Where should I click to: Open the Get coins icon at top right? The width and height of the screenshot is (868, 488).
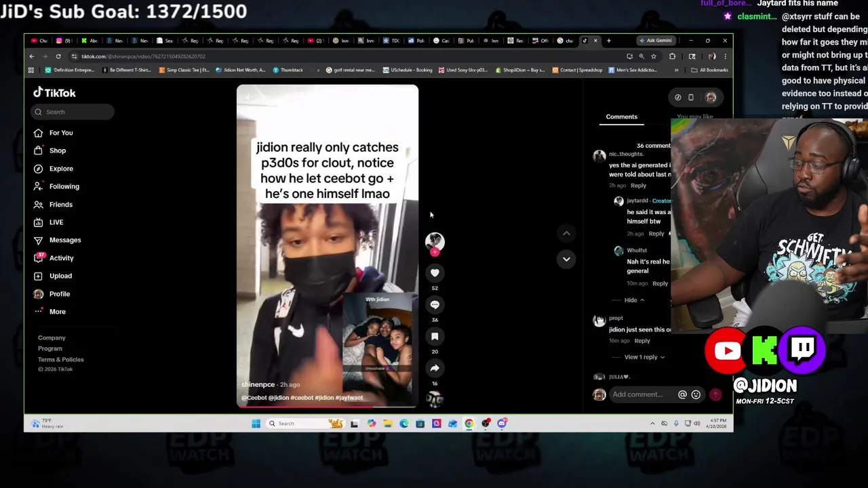pos(677,98)
